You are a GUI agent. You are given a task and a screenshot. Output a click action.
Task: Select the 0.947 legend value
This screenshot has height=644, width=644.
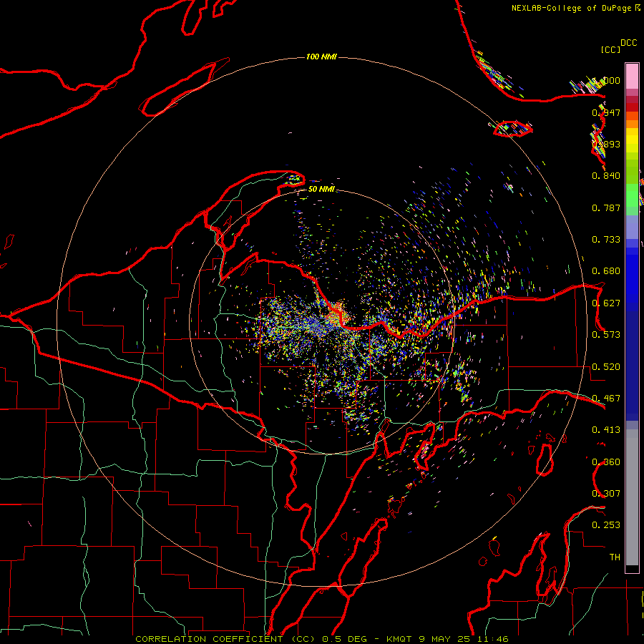[x=606, y=112]
